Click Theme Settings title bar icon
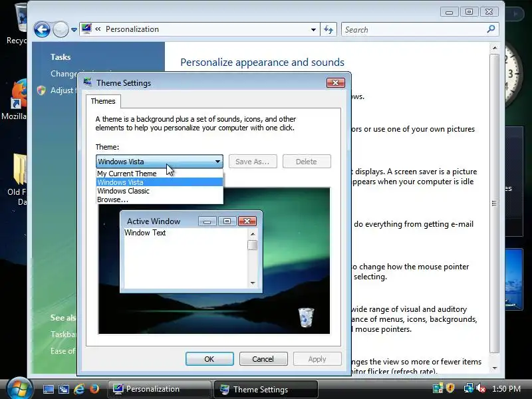The height and width of the screenshot is (399, 532). tap(88, 82)
